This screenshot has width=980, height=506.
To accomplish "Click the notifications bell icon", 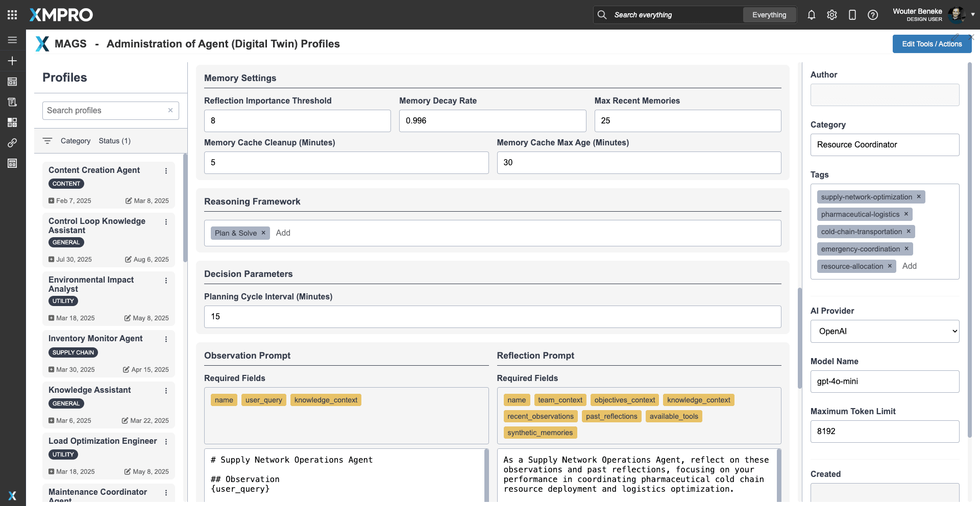I will point(811,15).
